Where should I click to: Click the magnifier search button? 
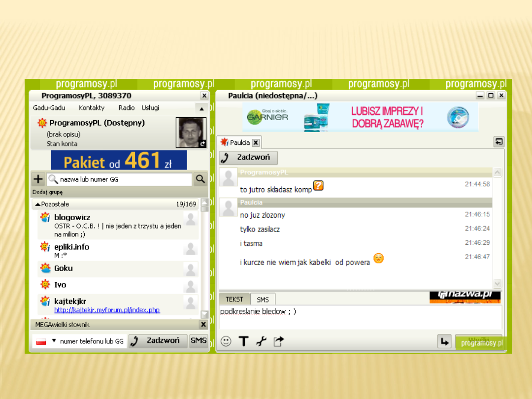[x=200, y=179]
